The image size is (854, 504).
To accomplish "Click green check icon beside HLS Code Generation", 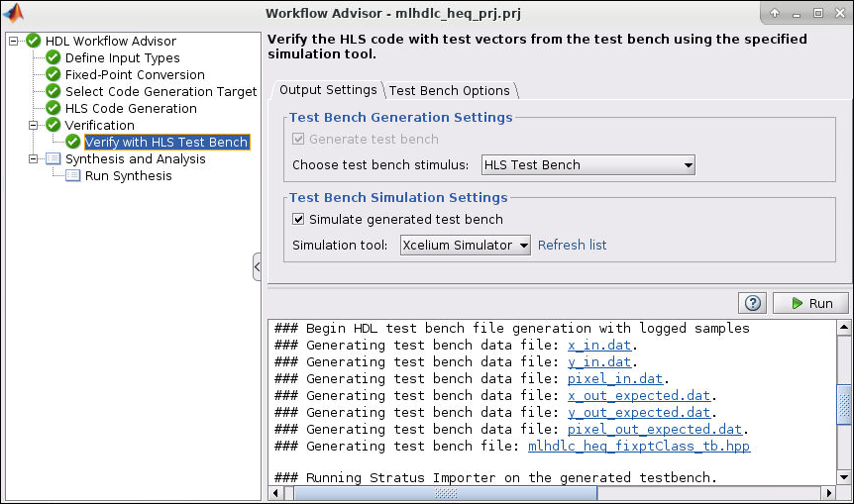I will pos(53,109).
